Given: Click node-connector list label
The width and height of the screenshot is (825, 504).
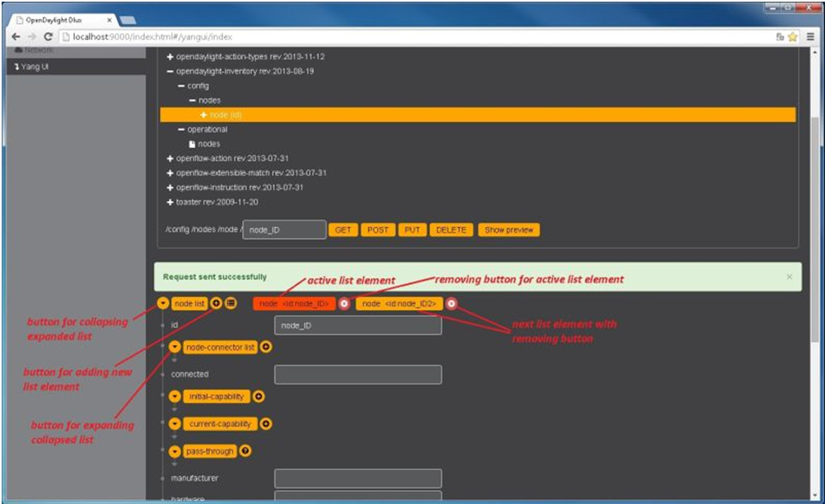Looking at the screenshot, I should (221, 348).
